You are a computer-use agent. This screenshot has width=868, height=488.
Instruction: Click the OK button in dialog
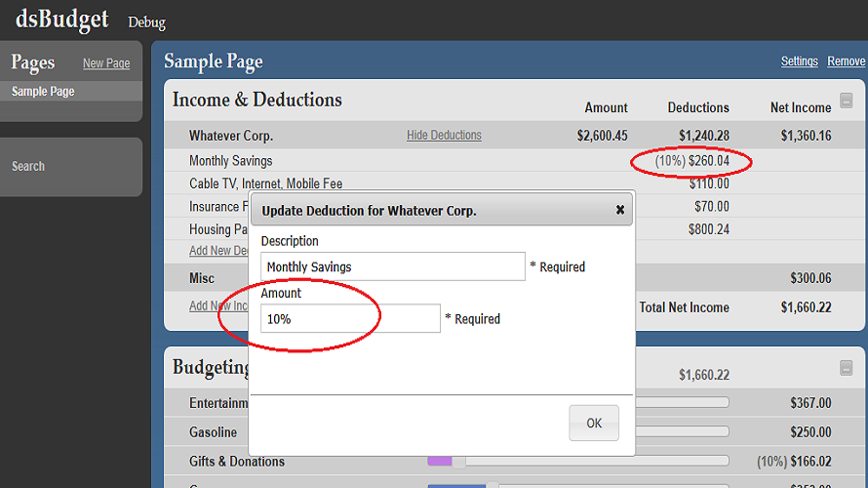point(594,424)
